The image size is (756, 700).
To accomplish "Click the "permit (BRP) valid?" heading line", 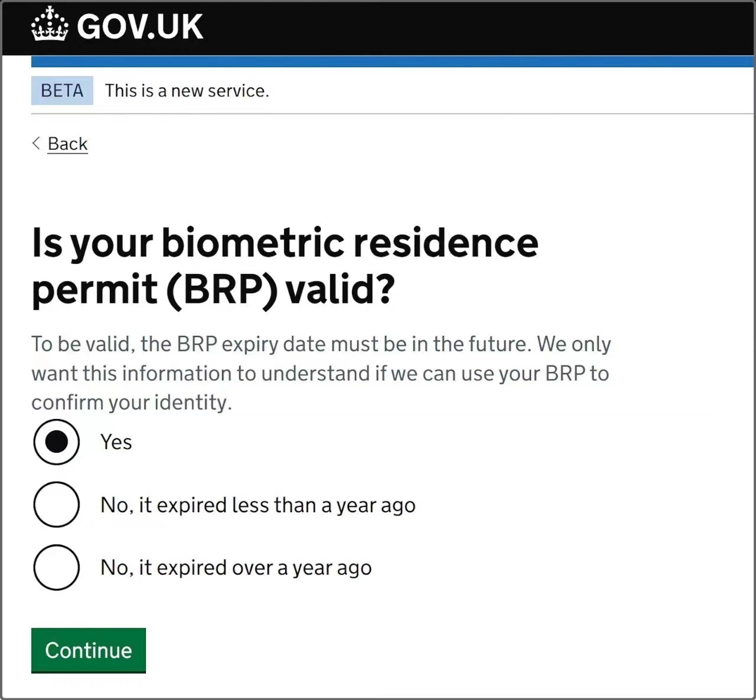I will [x=213, y=289].
